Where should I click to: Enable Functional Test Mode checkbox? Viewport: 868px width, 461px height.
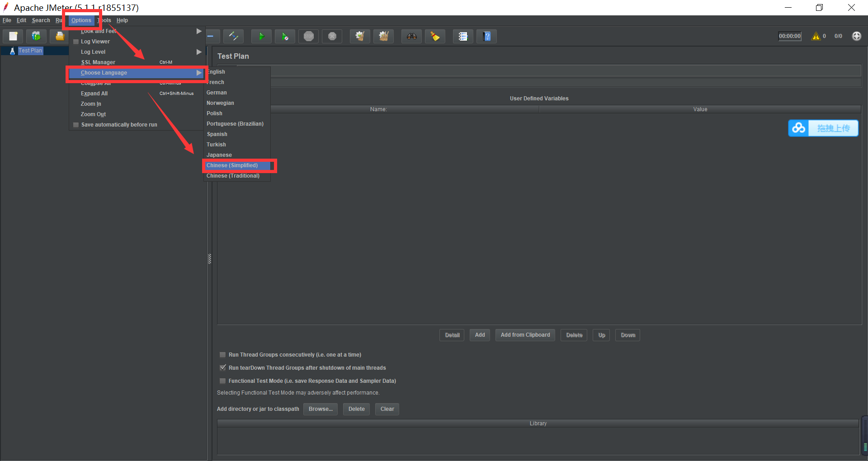point(222,381)
